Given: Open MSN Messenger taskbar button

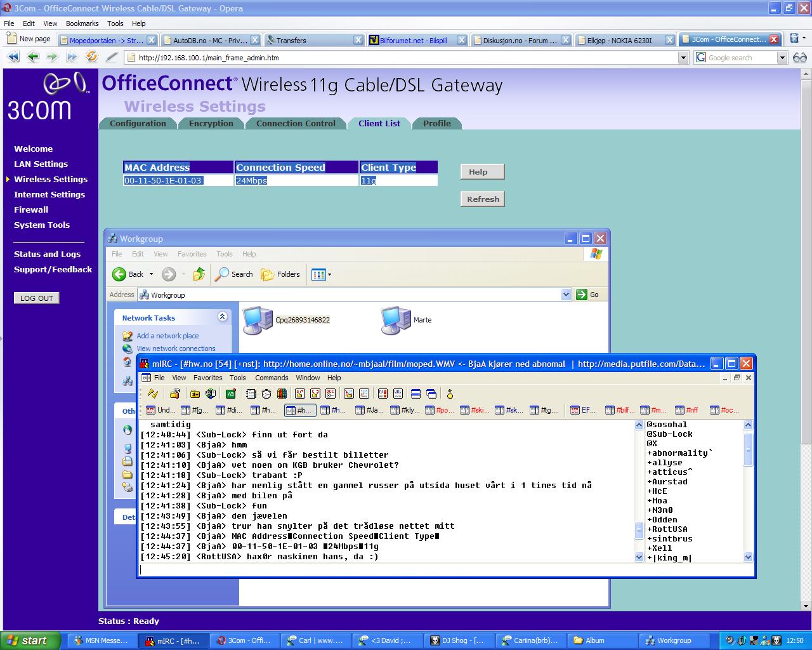Looking at the screenshot, I should pyautogui.click(x=101, y=640).
